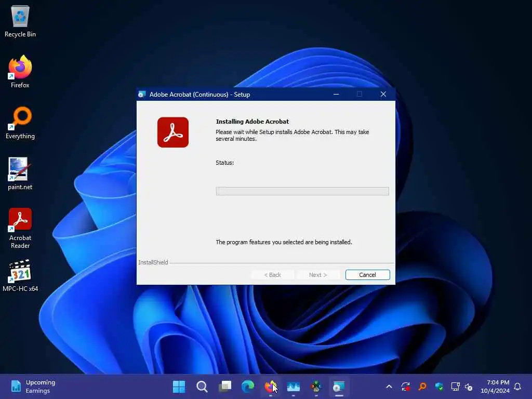Switch to the multicolor taskbar app beside the installer

coord(316,387)
